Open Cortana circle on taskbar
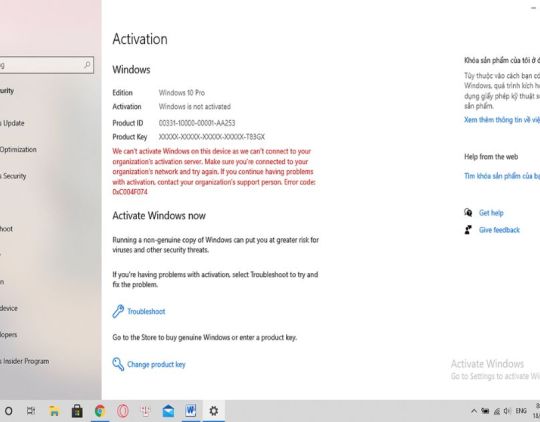The image size is (540, 422). coord(9,411)
